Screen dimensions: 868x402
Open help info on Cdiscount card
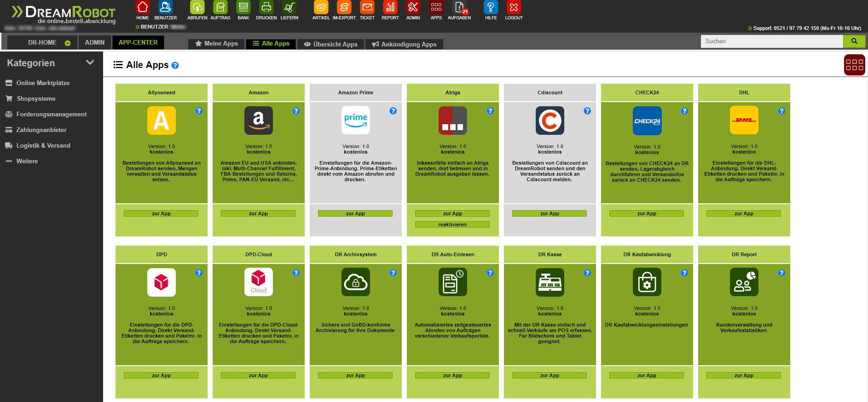(587, 111)
